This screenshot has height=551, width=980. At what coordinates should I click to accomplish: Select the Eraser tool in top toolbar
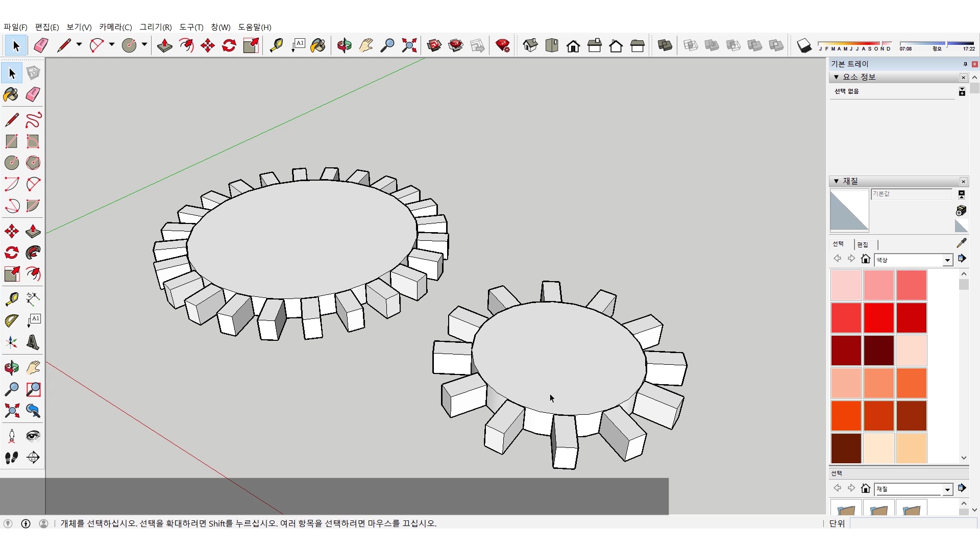tap(41, 45)
